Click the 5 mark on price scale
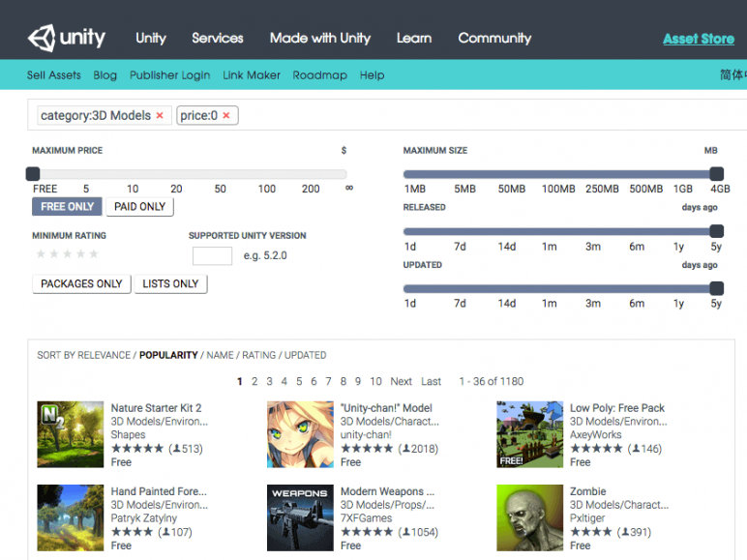The width and height of the screenshot is (747, 560). [x=86, y=189]
